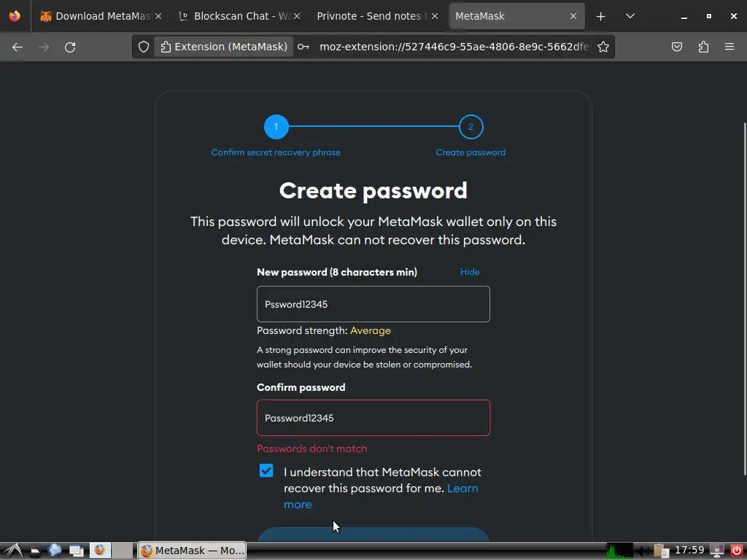
Task: Open the Firefox application menu
Action: click(729, 47)
